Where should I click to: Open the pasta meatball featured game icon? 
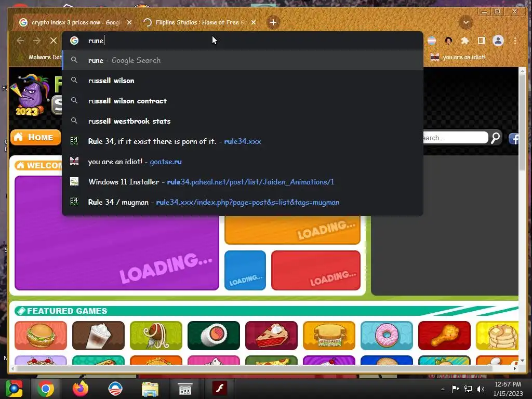pyautogui.click(x=156, y=336)
